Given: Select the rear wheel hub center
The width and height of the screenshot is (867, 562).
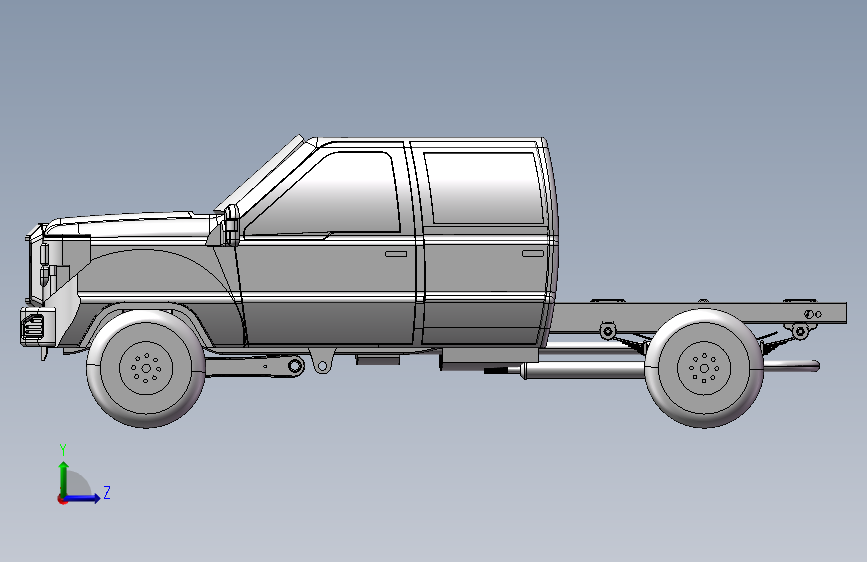Looking at the screenshot, I should pos(704,368).
